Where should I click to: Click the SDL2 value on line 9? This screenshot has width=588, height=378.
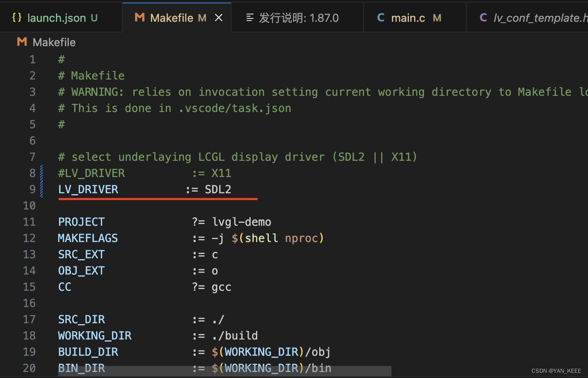[x=218, y=189]
